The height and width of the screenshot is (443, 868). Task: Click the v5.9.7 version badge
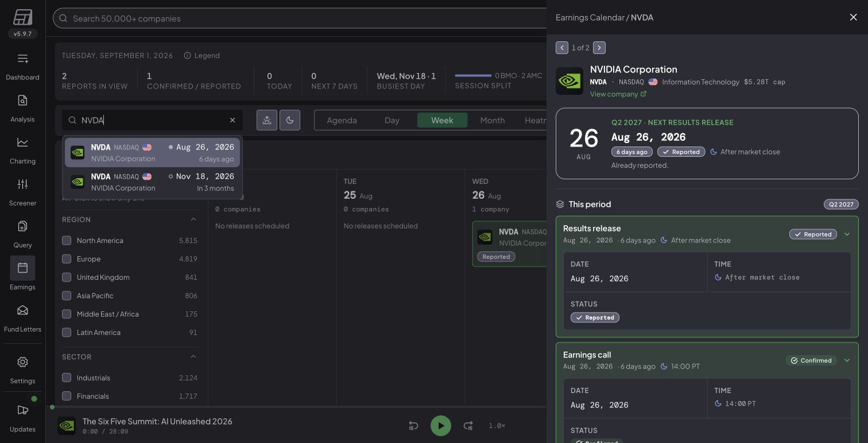(x=22, y=34)
